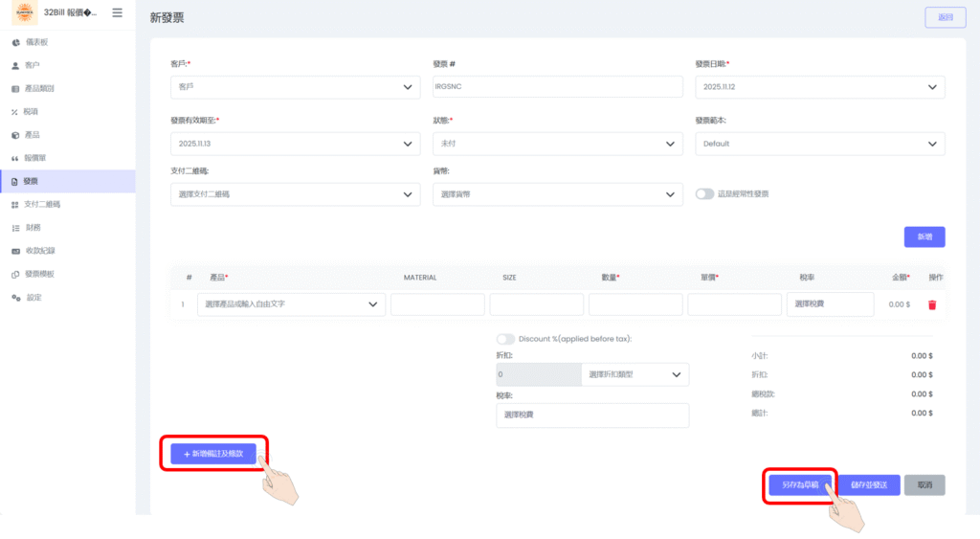Open the 發票範本 template dropdown showing Default

(x=819, y=144)
